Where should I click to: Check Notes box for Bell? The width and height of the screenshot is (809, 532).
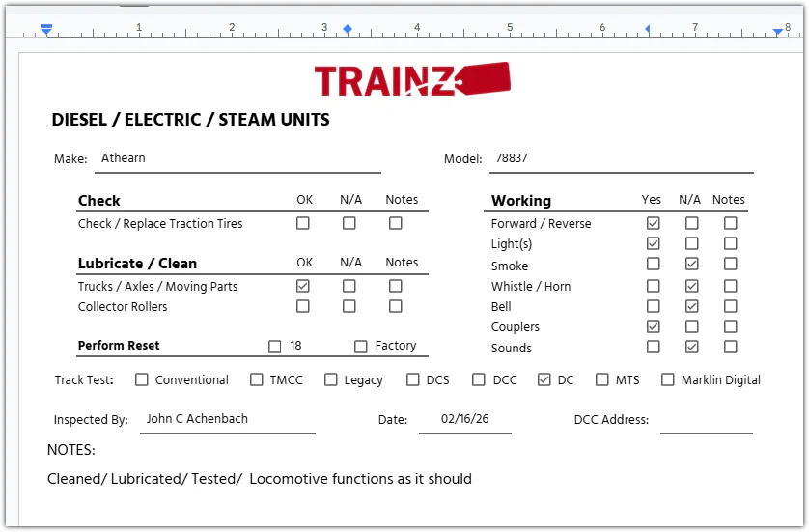pos(731,306)
